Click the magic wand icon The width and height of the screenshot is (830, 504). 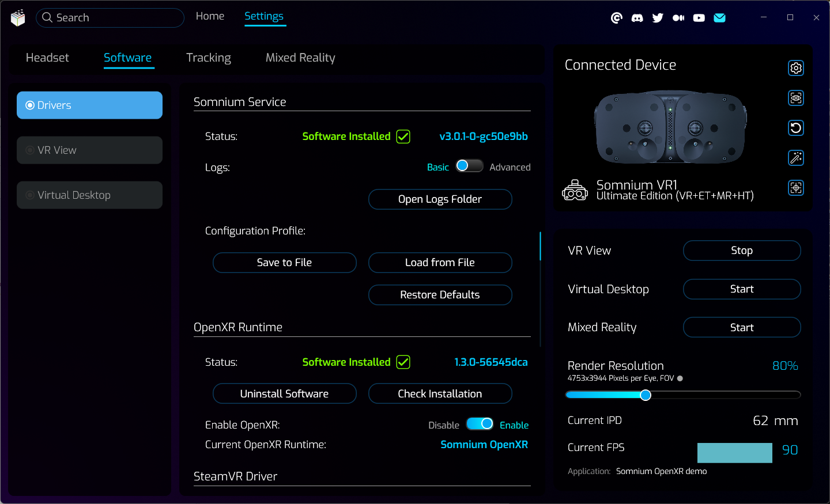(795, 158)
